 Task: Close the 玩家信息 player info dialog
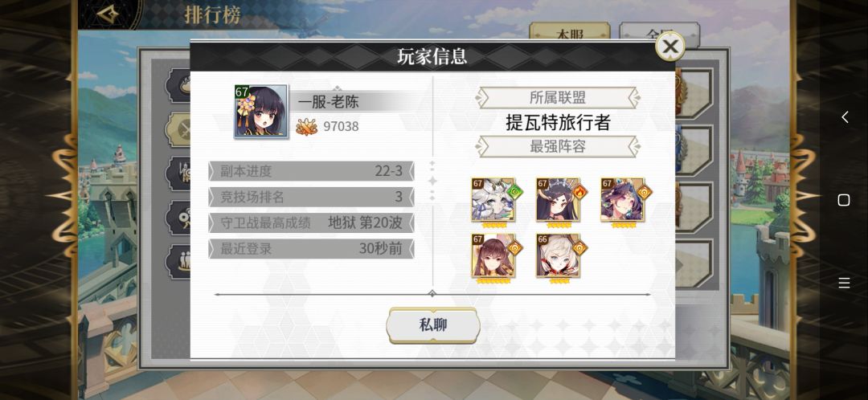[669, 46]
